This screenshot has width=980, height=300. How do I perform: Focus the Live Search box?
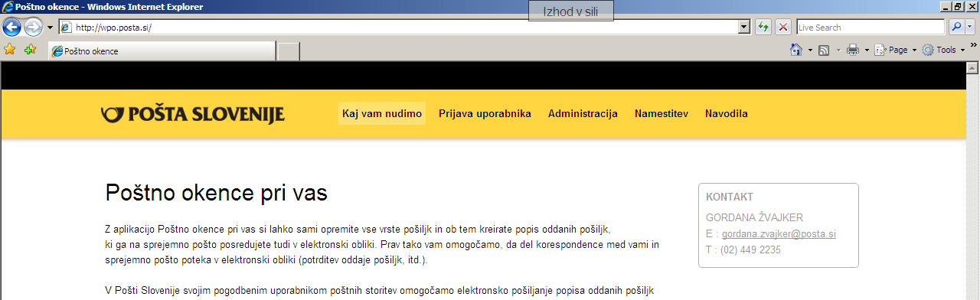[x=871, y=27]
